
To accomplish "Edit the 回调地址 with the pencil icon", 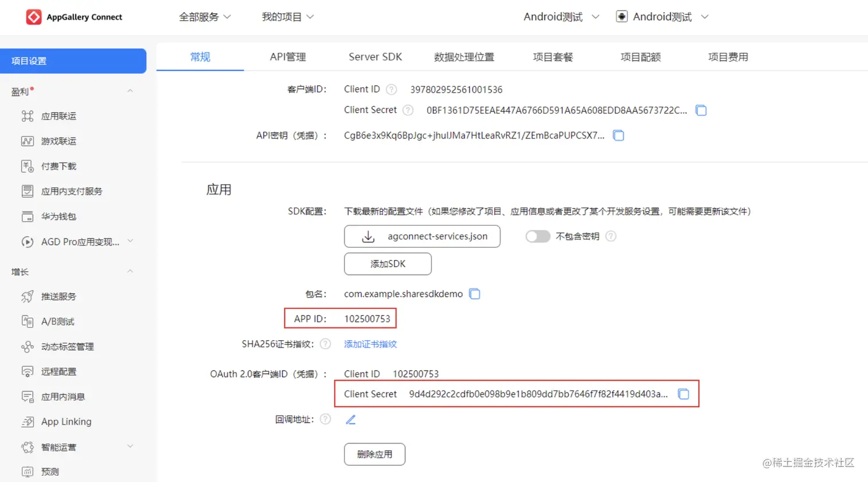I will (x=351, y=419).
